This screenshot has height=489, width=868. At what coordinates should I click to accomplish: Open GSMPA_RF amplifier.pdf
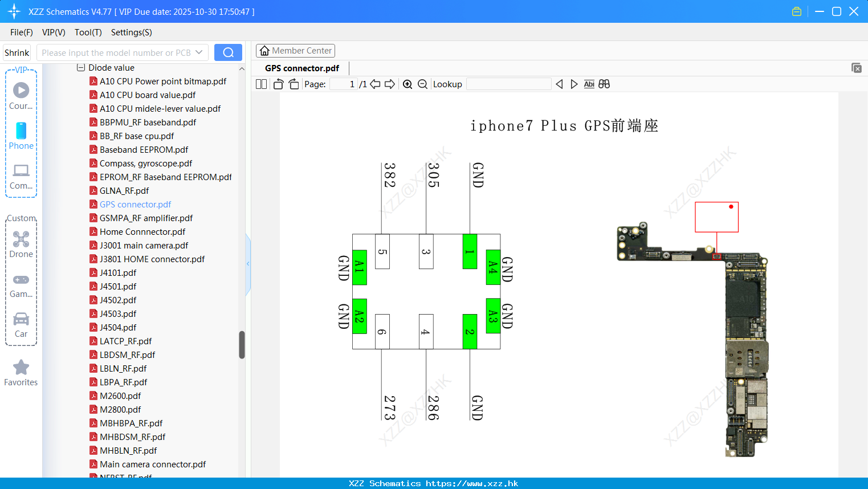pyautogui.click(x=146, y=218)
